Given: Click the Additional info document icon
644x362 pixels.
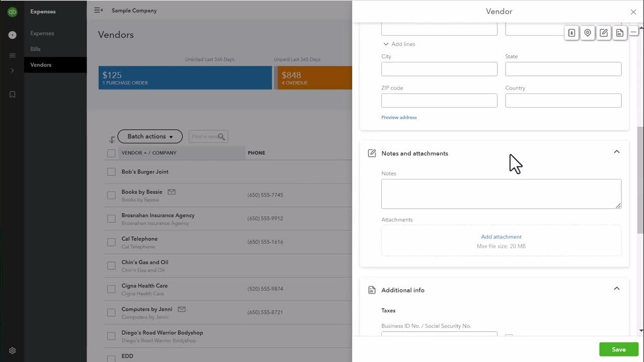Looking at the screenshot, I should 372,290.
